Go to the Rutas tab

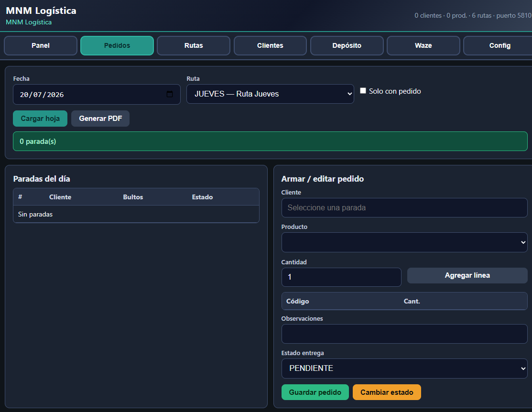click(x=194, y=45)
